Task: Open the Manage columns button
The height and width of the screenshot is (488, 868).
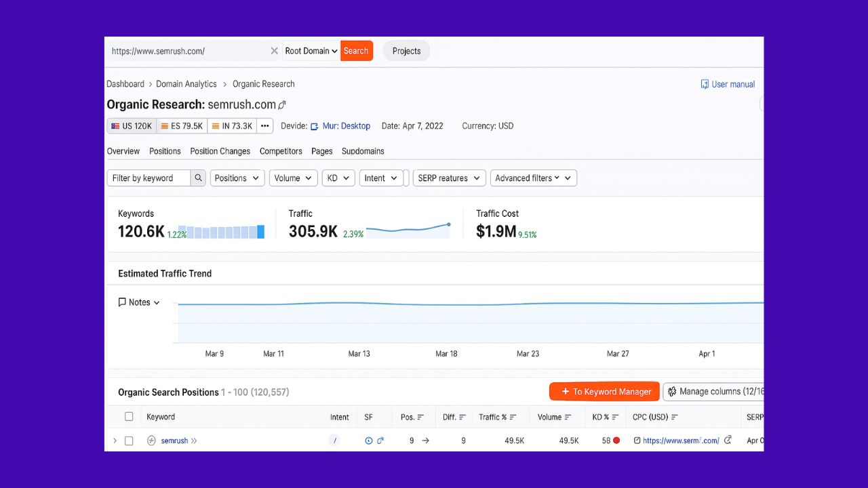Action: 713,392
